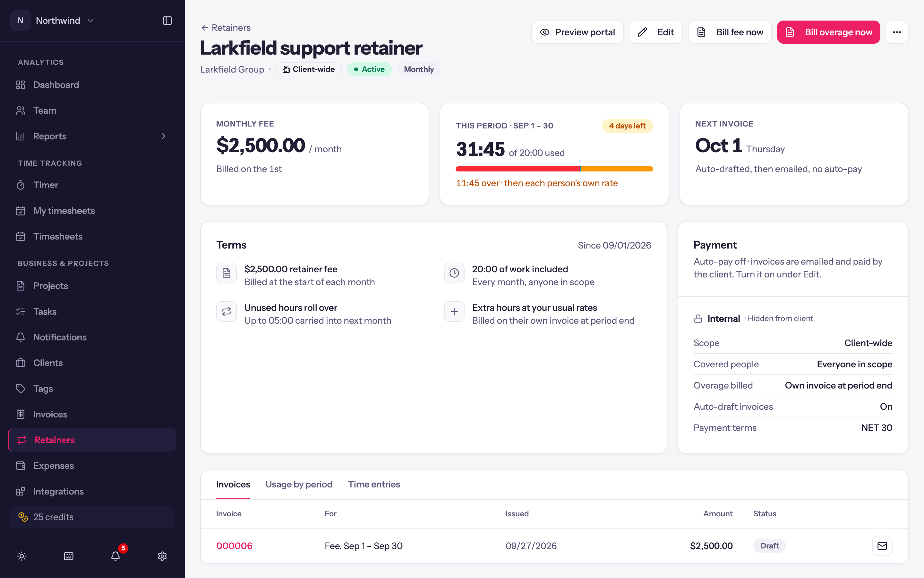The height and width of the screenshot is (578, 924).
Task: Click the Notifications bell in sidebar list
Action: (x=21, y=337)
